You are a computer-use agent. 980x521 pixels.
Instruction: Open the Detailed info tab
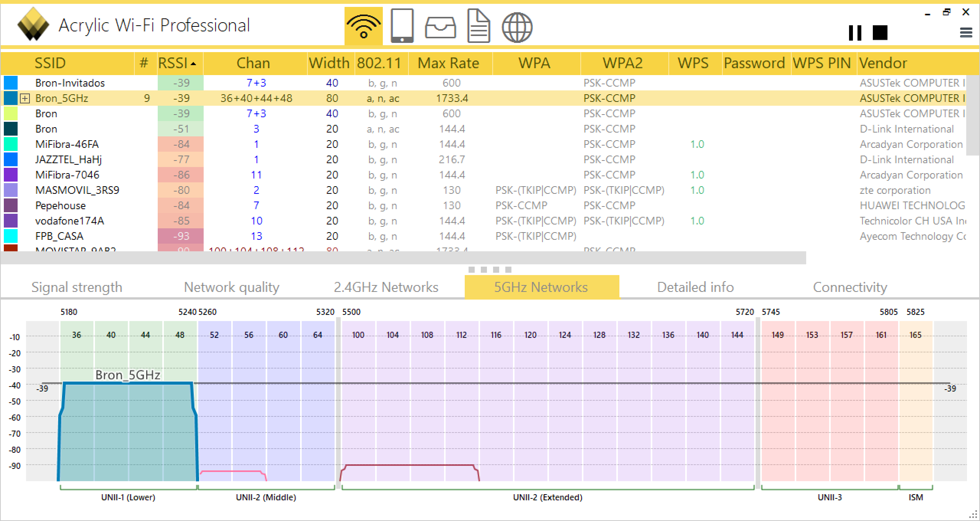pyautogui.click(x=695, y=287)
